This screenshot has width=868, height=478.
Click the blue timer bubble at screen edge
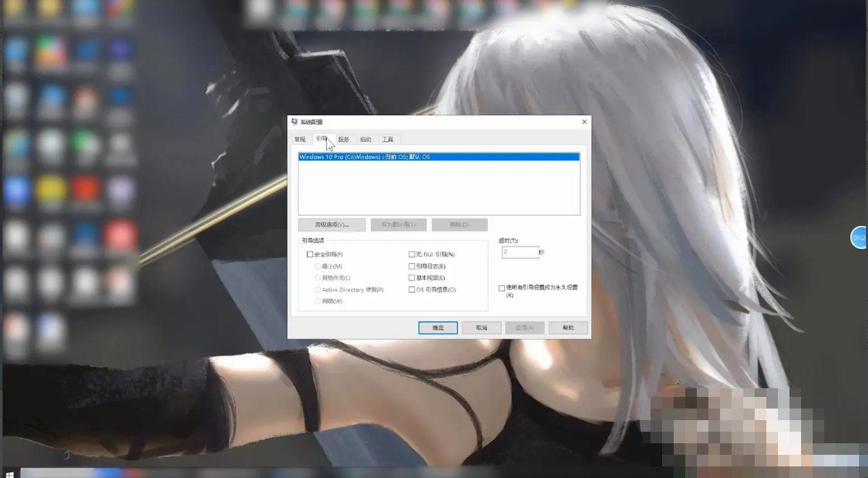860,237
